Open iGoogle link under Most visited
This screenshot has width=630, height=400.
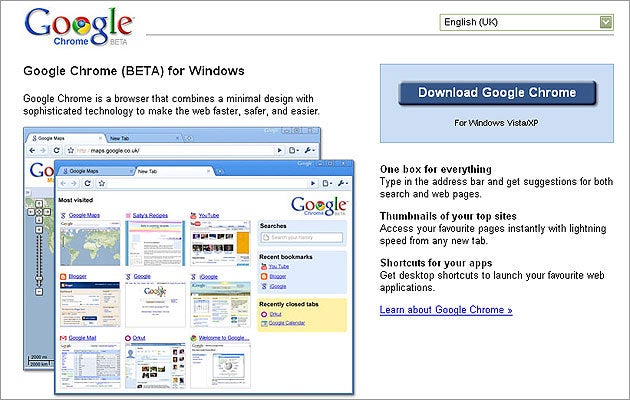pyautogui.click(x=209, y=276)
